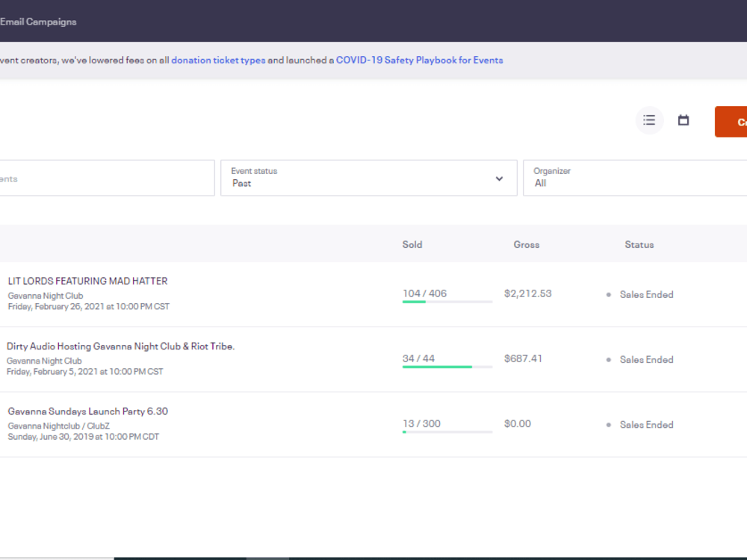Open the donation ticket types link

(218, 60)
